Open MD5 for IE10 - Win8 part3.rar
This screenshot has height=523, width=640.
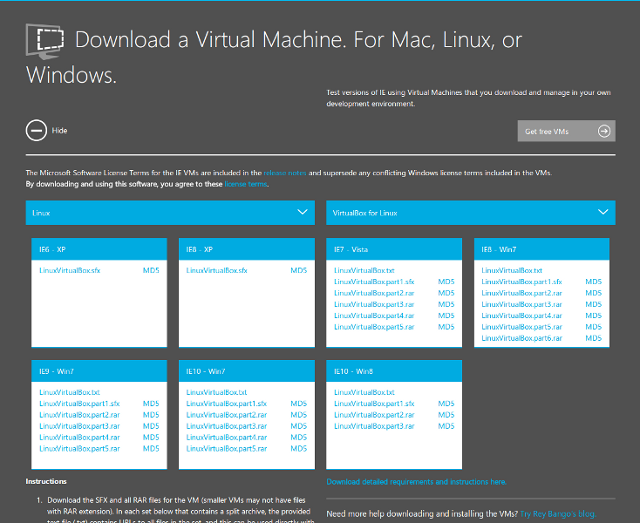point(446,426)
